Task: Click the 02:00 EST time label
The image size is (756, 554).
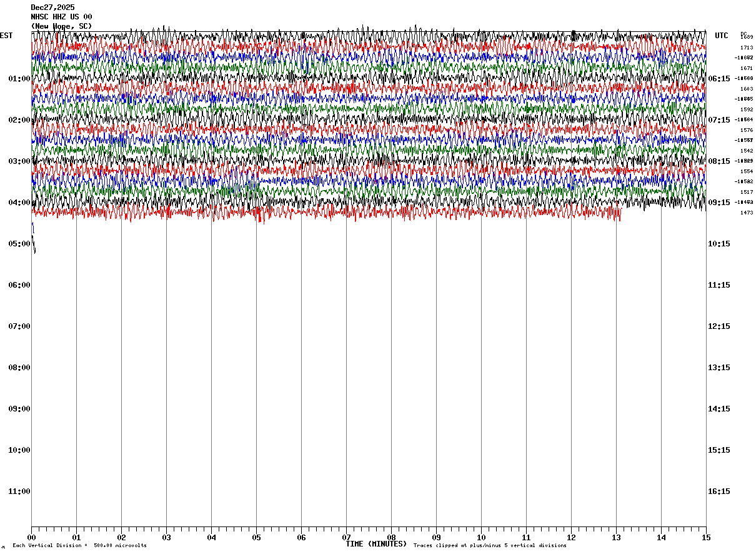Action: pos(19,120)
